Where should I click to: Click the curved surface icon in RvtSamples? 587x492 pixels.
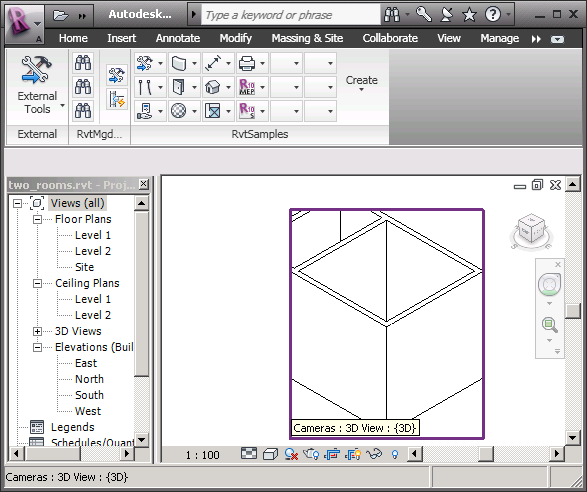(179, 63)
